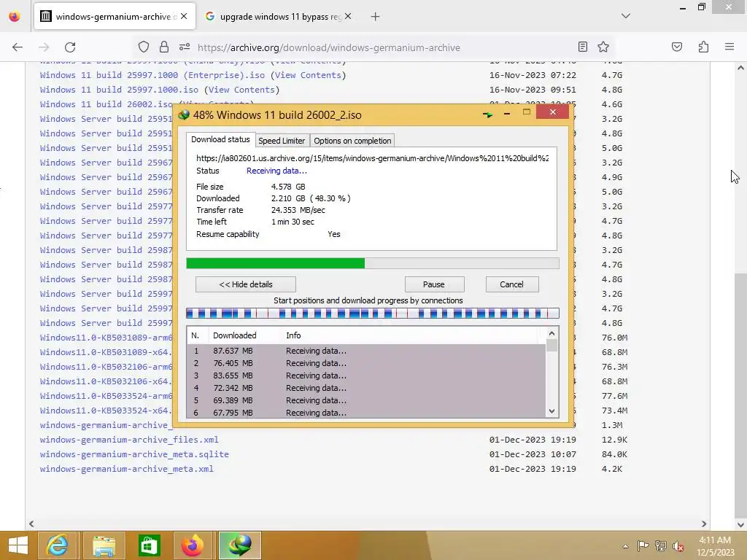Click the address bar URL field
This screenshot has width=747, height=560.
[329, 47]
